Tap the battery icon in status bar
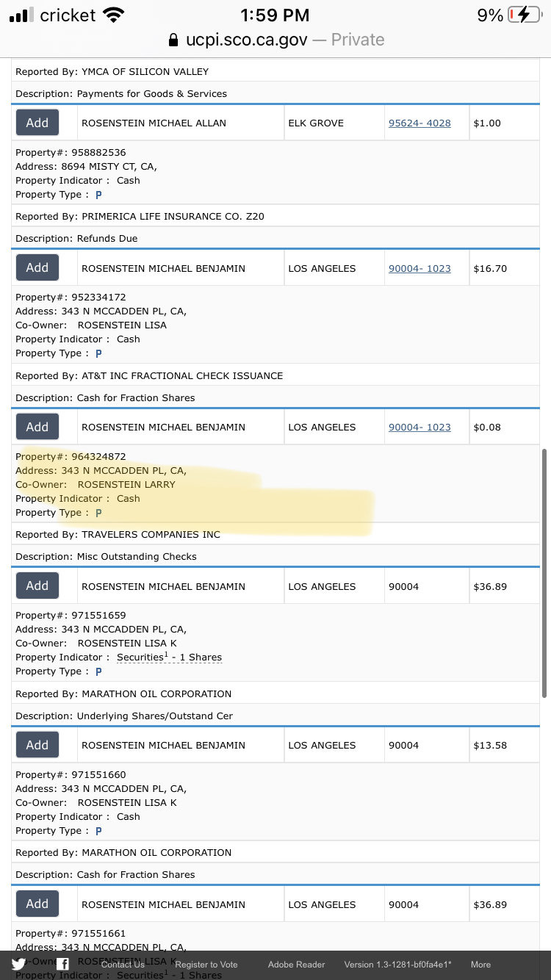 click(525, 15)
